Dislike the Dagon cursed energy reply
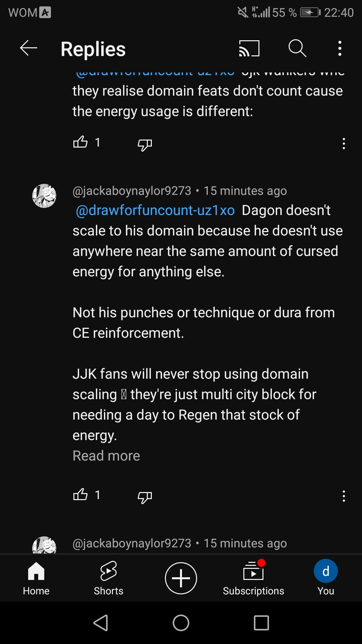 [x=145, y=497]
